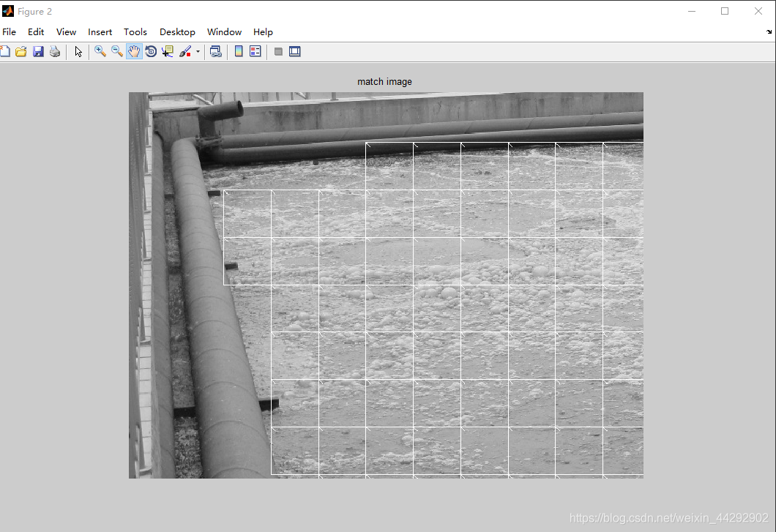Insert a colorbar using the toolbar icon

239,51
